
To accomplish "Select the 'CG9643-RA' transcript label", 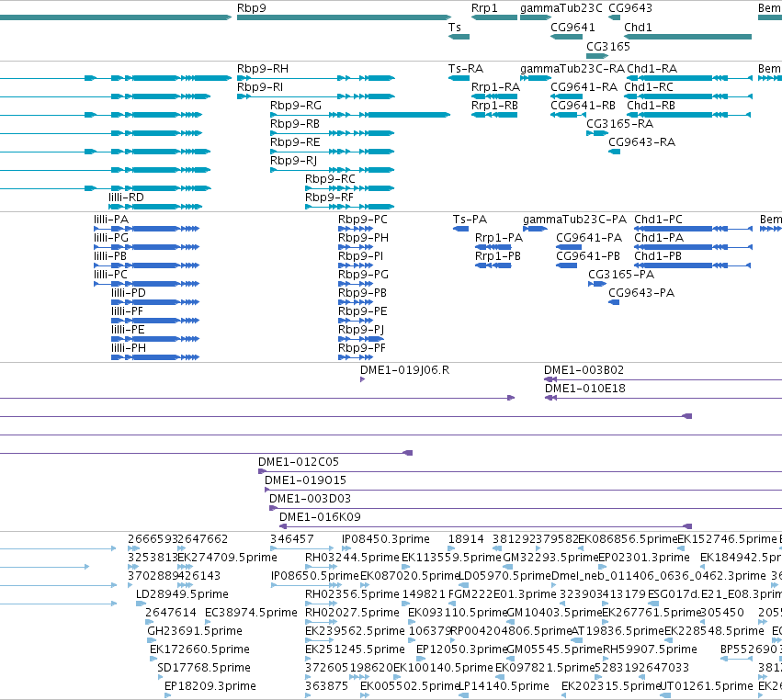I will (x=641, y=142).
